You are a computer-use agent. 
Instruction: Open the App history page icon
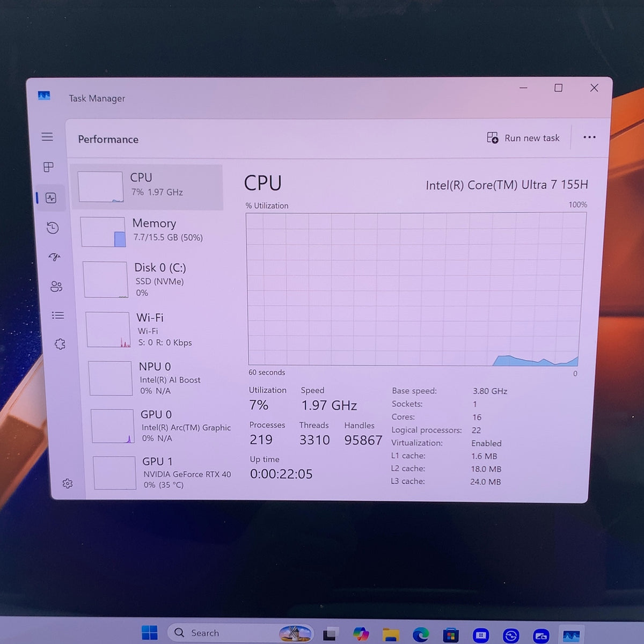[x=53, y=228]
